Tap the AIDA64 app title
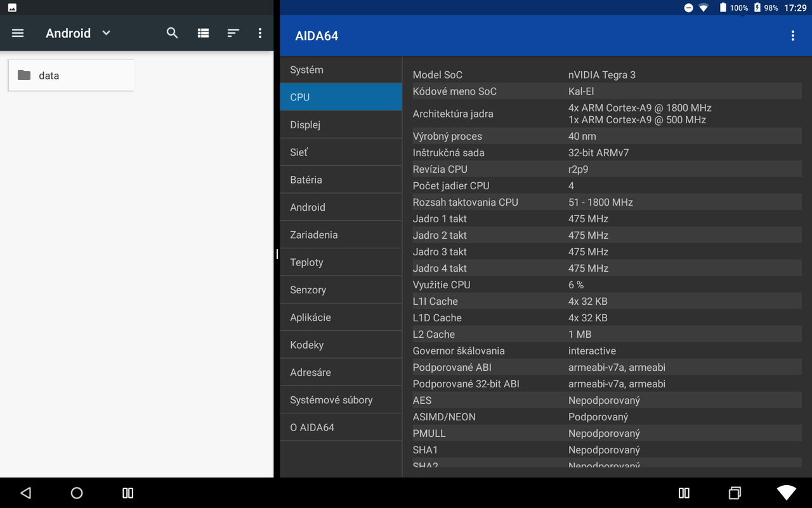Viewport: 812px width, 508px height. [x=317, y=36]
